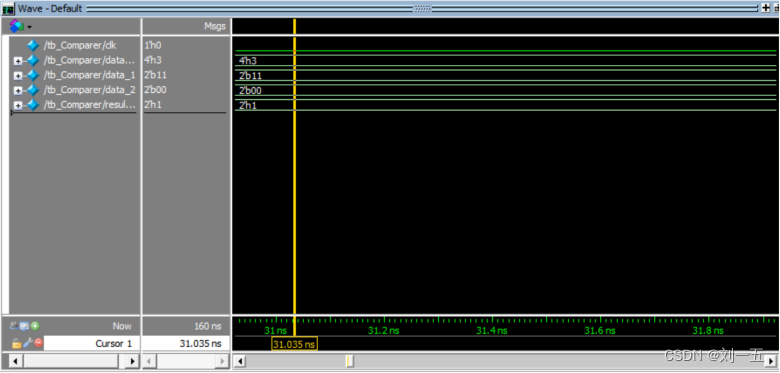The width and height of the screenshot is (780, 373).
Task: Toggle the cursor lock padlock icon
Action: coord(16,343)
